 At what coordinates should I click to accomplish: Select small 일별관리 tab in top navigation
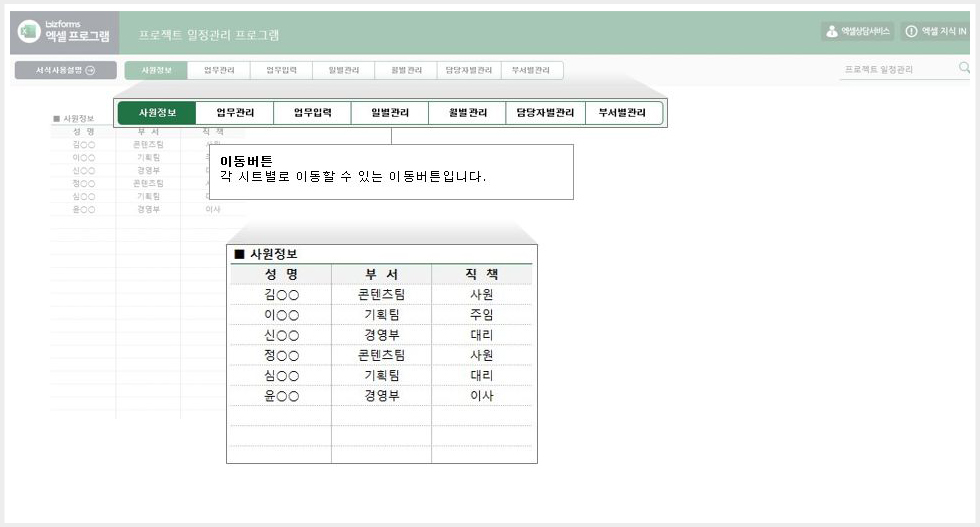(x=344, y=70)
